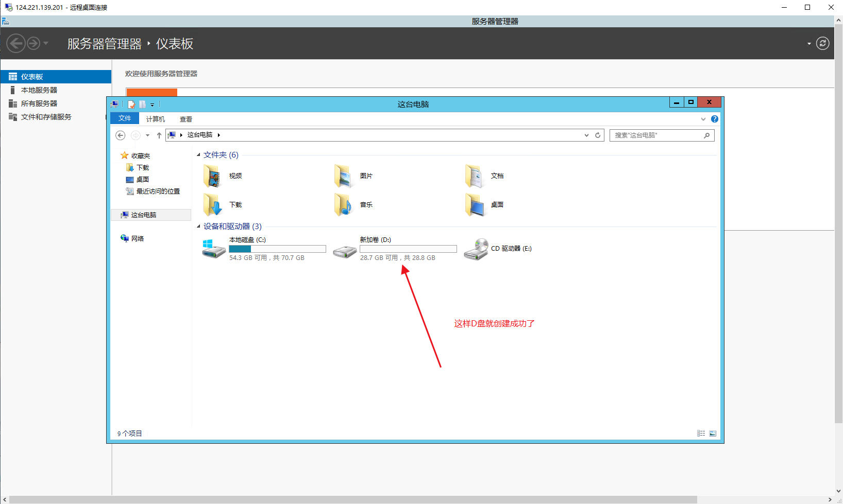
Task: Open the 图片 folder icon
Action: (x=343, y=176)
